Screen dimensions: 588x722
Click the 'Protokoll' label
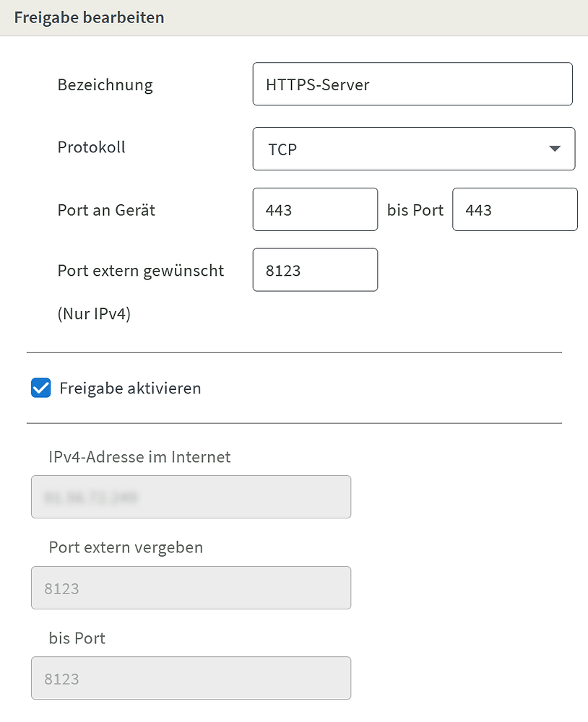point(92,147)
